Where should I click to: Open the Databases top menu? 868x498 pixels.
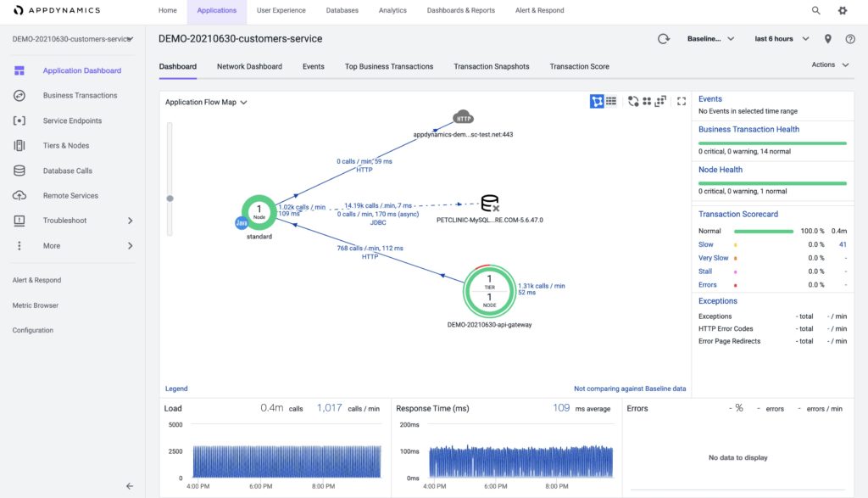pyautogui.click(x=342, y=11)
